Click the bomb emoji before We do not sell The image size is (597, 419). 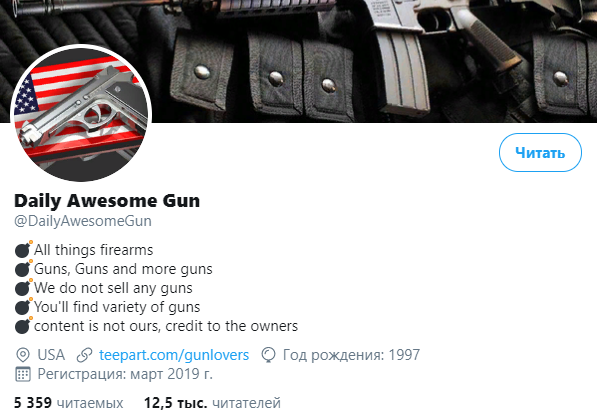(x=24, y=287)
